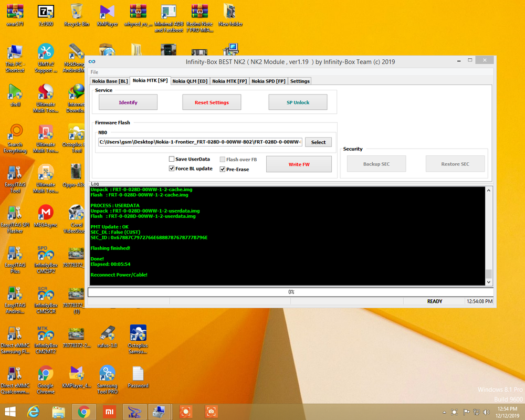The image size is (525, 420).
Task: Go to the Settings tab
Action: pyautogui.click(x=300, y=81)
